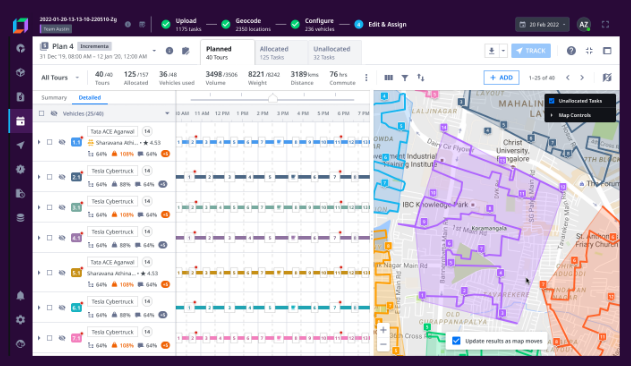Tick the select-all Vehicles checkbox
The height and width of the screenshot is (367, 632).
pos(42,114)
